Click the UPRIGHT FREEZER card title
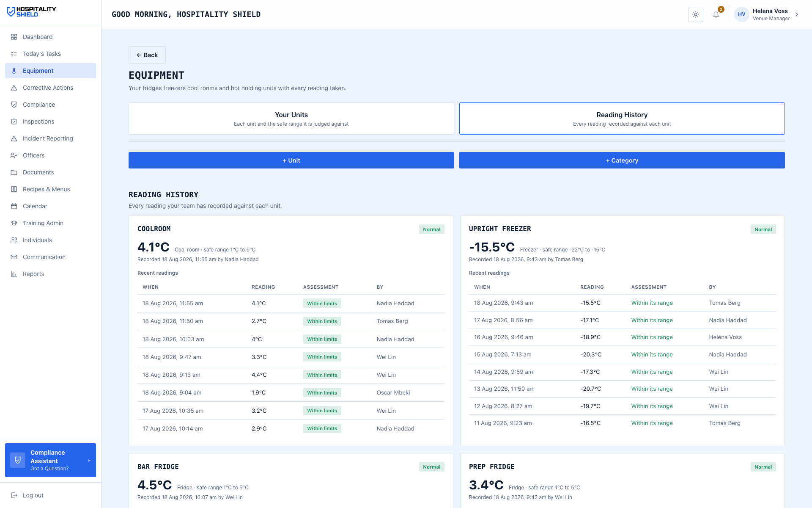 500,229
